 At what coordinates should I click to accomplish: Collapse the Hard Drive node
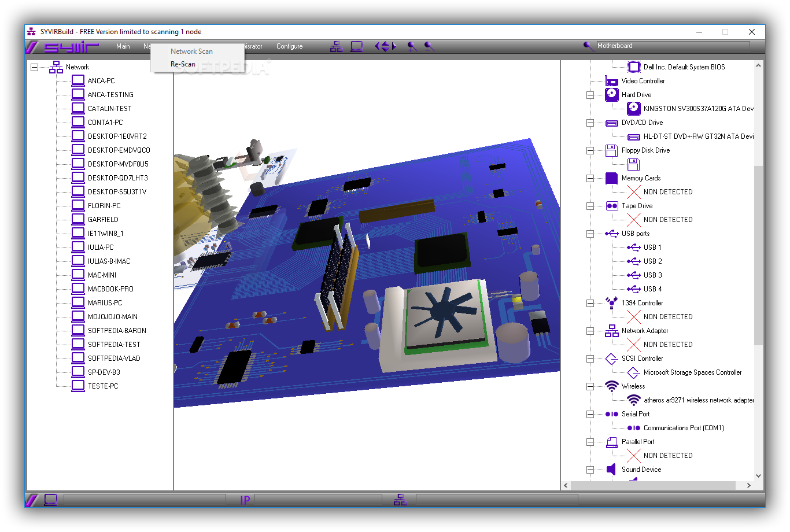(590, 95)
